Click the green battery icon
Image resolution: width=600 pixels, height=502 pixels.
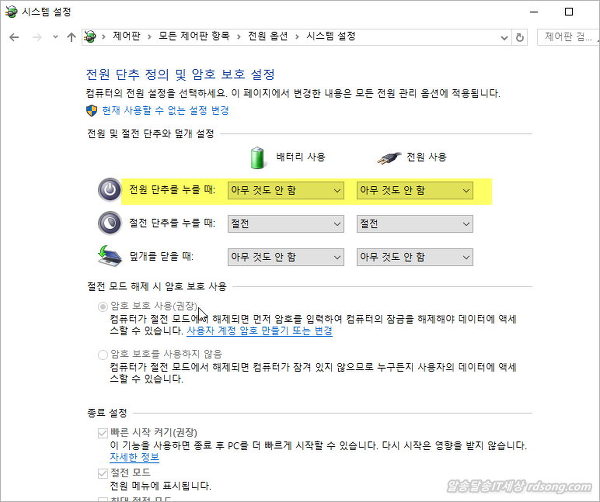coord(258,157)
